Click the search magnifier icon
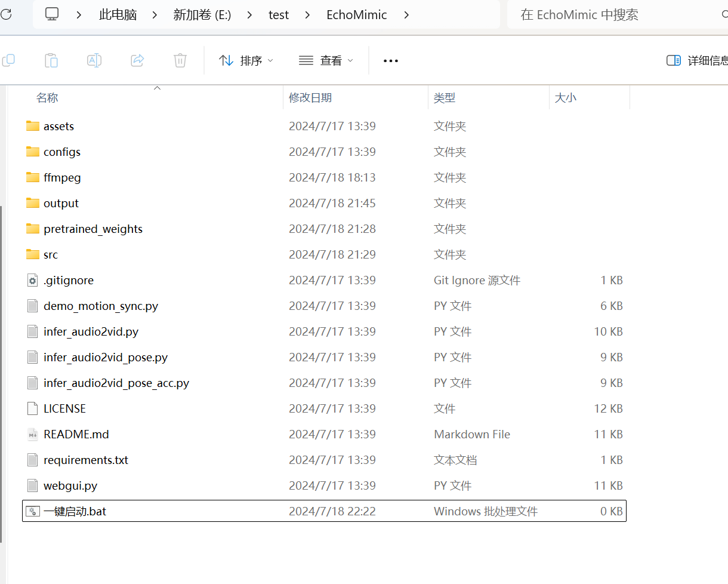Image resolution: width=728 pixels, height=584 pixels. pos(724,14)
